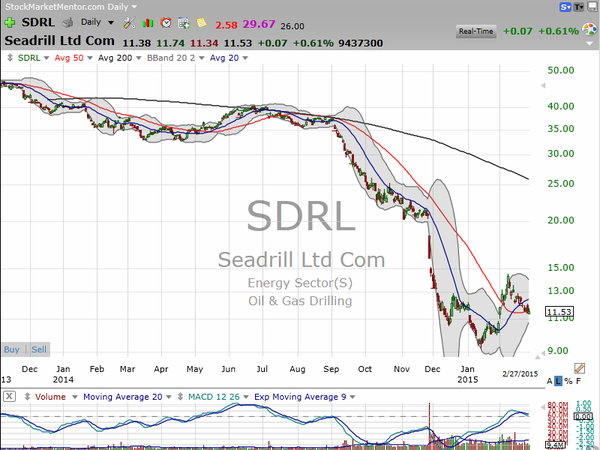Click the gray left arrow near 50.00

pyautogui.click(x=543, y=85)
